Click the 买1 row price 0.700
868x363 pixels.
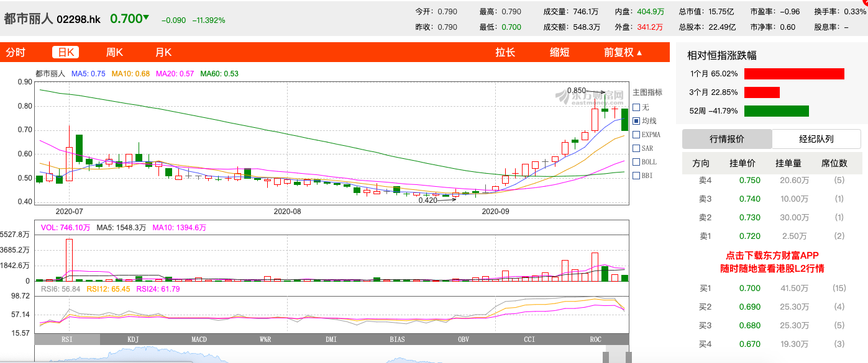(749, 288)
